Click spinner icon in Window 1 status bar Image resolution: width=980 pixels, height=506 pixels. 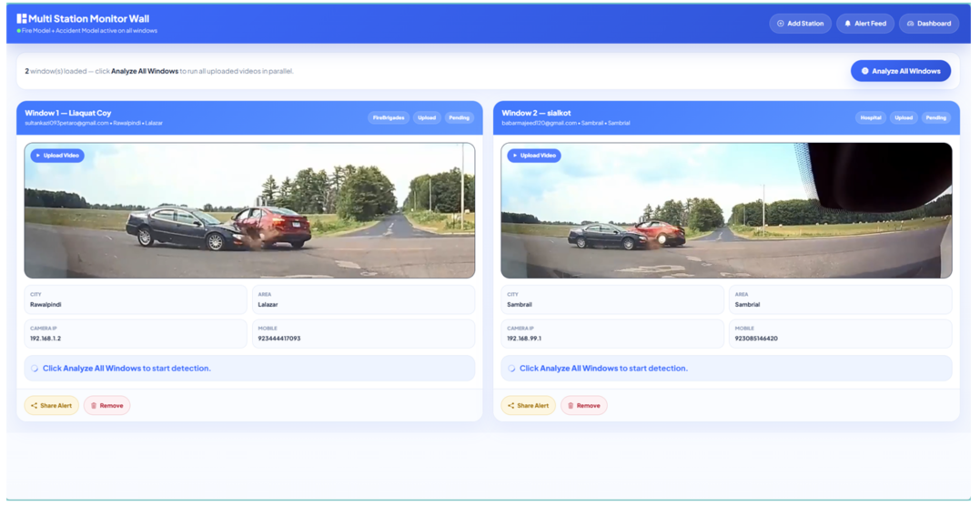click(35, 369)
